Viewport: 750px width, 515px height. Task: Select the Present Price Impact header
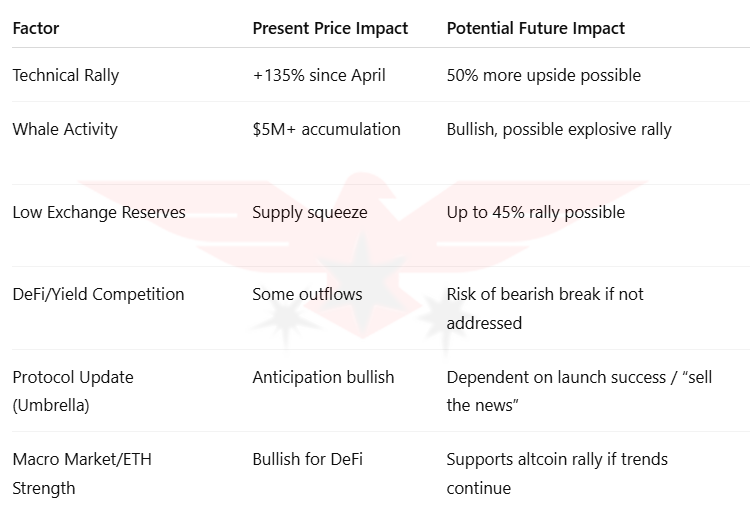coord(330,28)
